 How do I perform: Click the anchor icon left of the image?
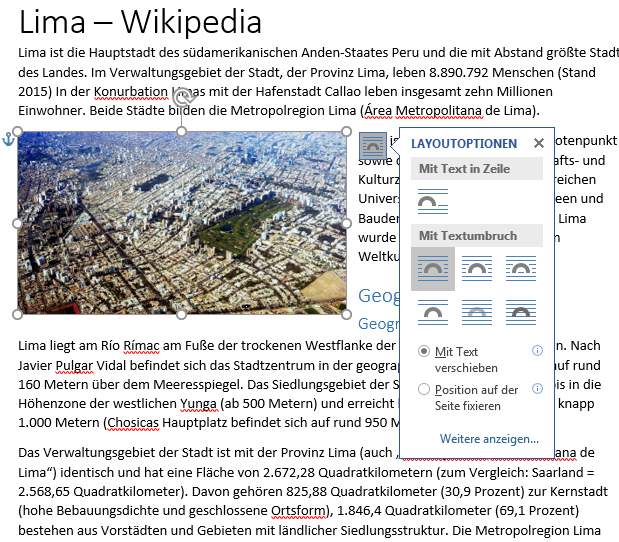[x=8, y=139]
